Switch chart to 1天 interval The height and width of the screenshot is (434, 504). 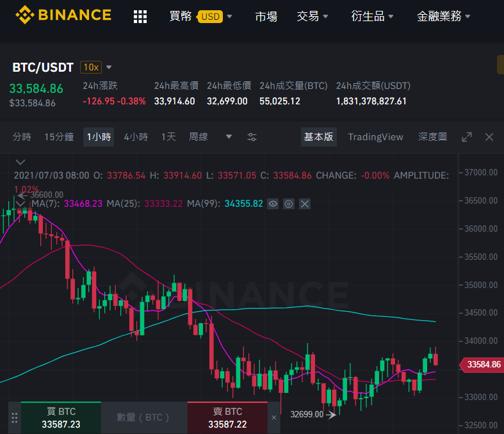coord(168,137)
